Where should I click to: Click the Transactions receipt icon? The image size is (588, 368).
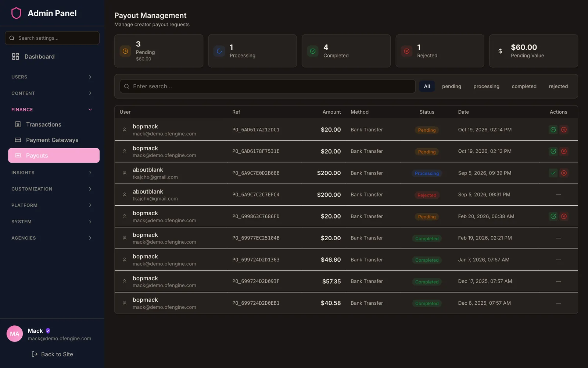[x=18, y=124]
